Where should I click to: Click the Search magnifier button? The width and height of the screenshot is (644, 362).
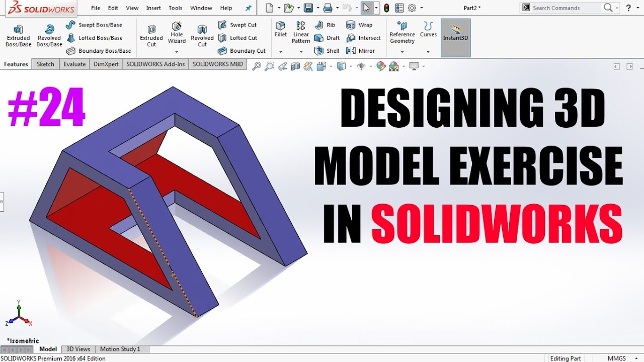coord(608,8)
